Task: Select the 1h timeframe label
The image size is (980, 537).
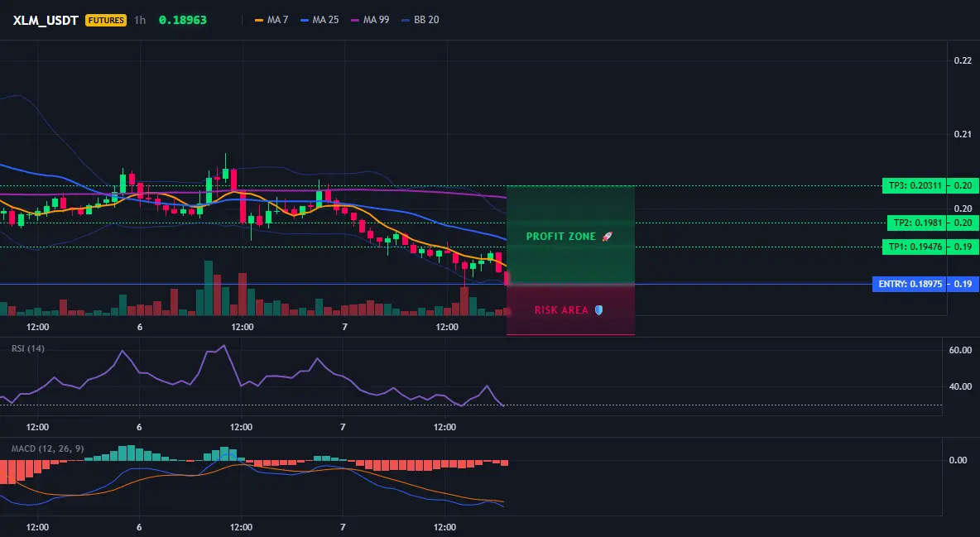Action: pyautogui.click(x=140, y=20)
